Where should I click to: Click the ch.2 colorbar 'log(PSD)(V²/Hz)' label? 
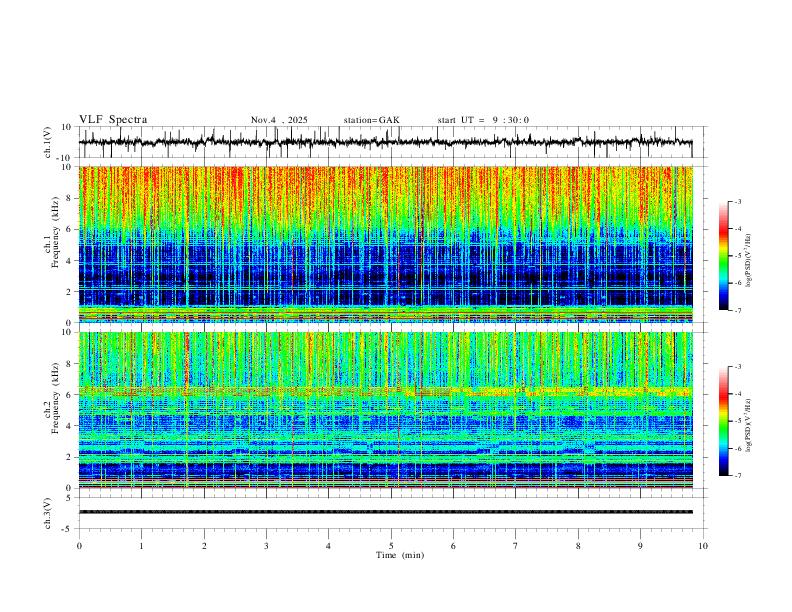pyautogui.click(x=749, y=425)
